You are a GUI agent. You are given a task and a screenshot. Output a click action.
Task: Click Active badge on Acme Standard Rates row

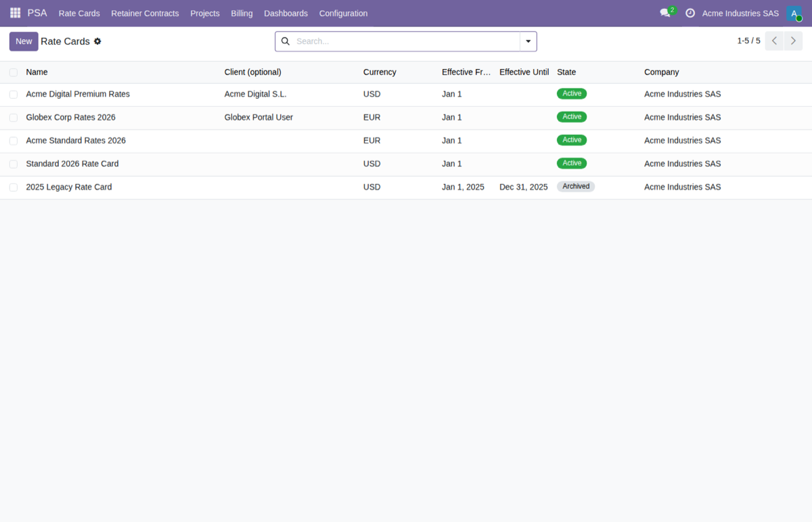[x=572, y=140]
